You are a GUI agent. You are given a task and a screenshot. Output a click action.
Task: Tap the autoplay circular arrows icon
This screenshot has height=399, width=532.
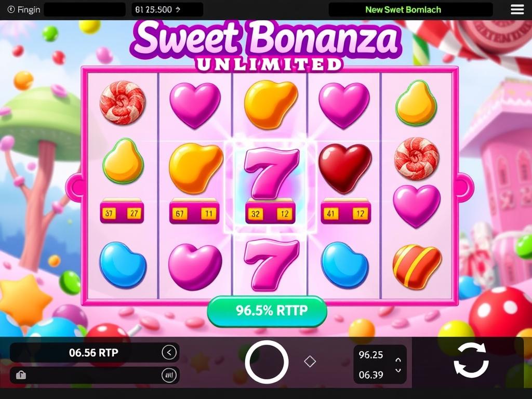click(471, 361)
